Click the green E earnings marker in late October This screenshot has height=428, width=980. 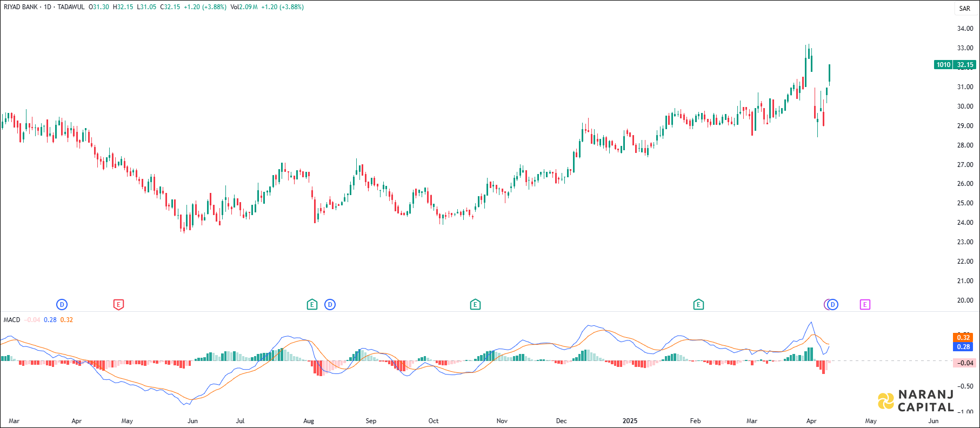pos(475,305)
